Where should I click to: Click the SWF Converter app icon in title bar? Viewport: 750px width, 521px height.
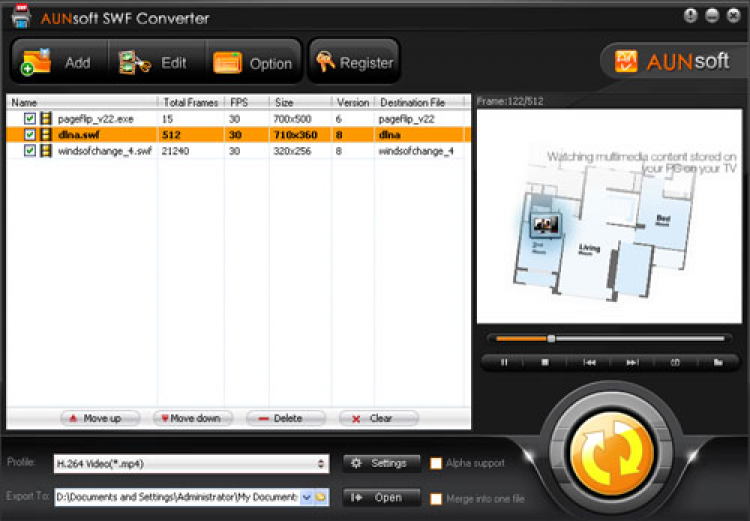(x=21, y=16)
